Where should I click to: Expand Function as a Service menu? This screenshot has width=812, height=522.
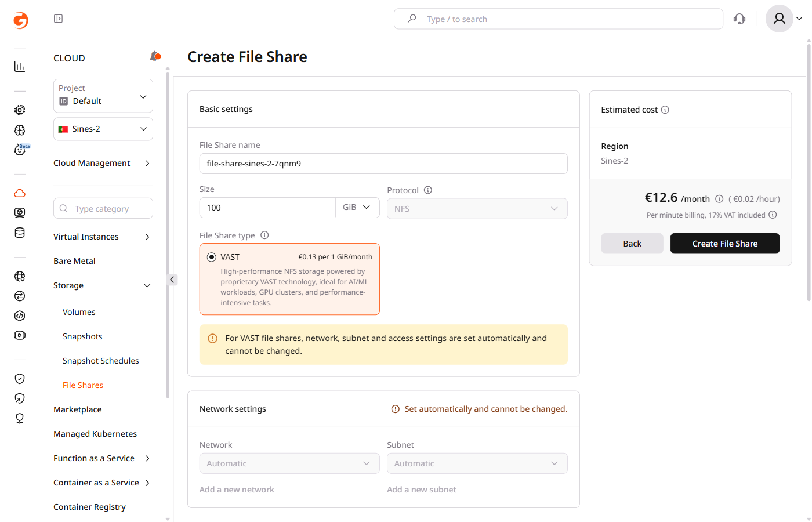(x=147, y=458)
